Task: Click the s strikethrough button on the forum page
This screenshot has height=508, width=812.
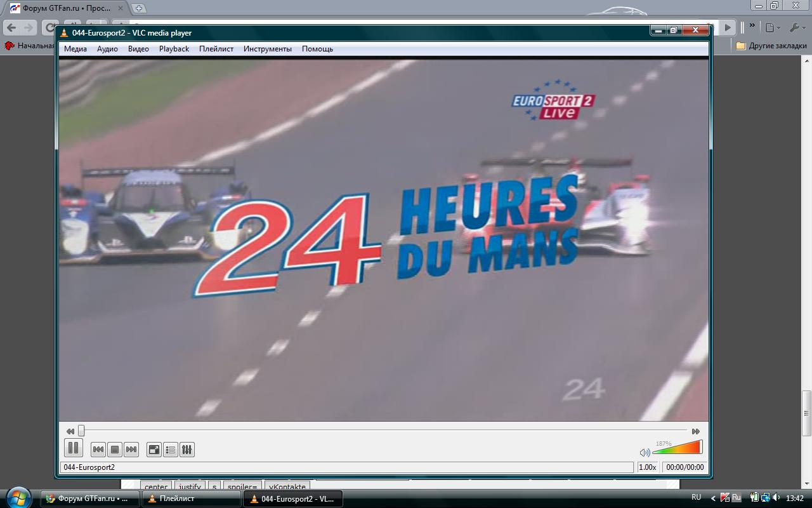Action: [x=214, y=486]
